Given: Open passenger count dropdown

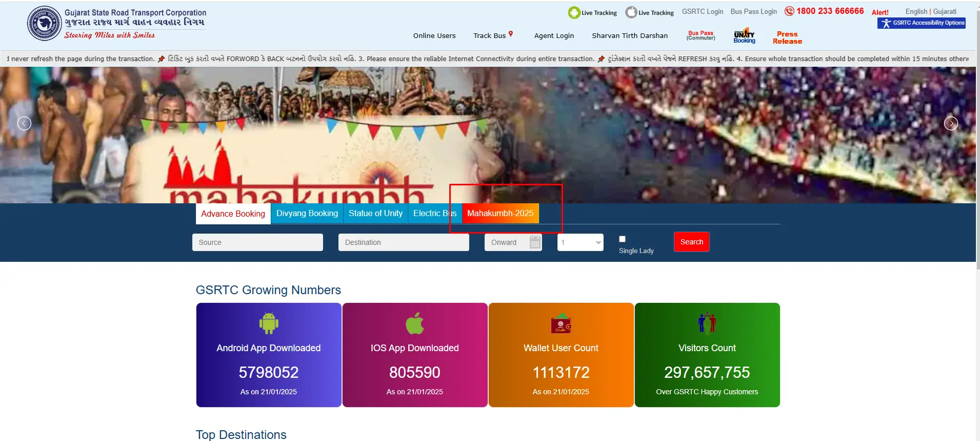Looking at the screenshot, I should point(581,242).
